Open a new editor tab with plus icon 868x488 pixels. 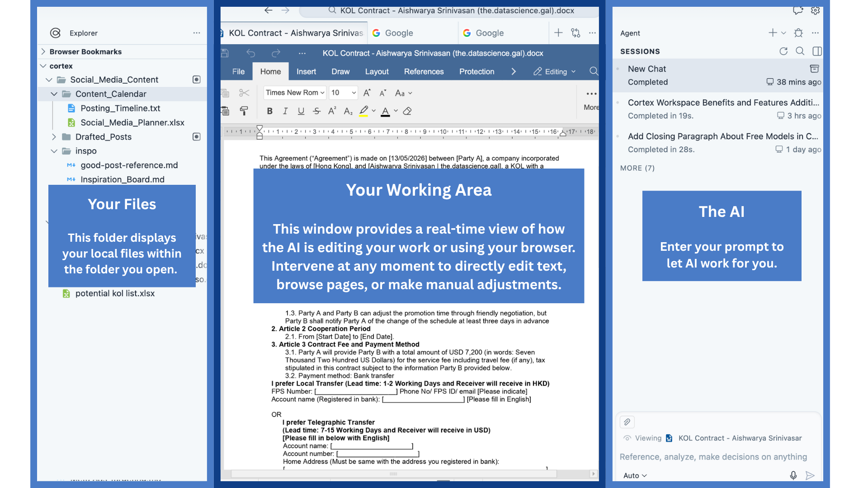[558, 33]
